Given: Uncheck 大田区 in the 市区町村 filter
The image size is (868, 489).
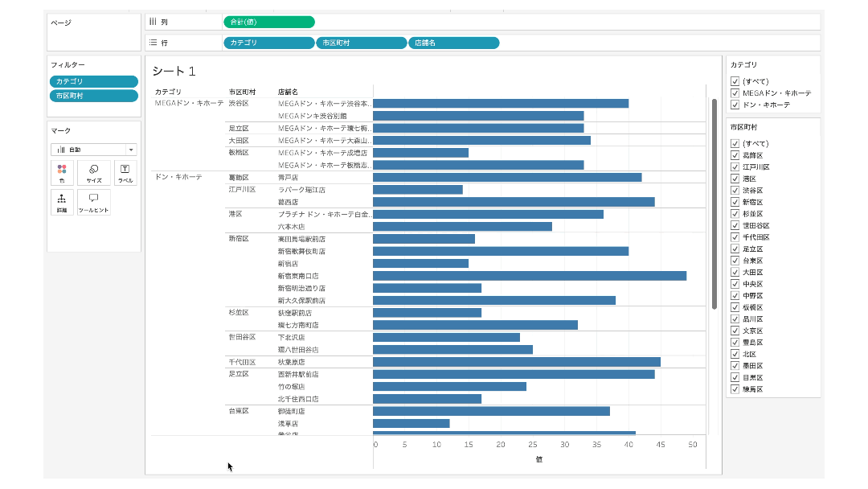Looking at the screenshot, I should [x=735, y=272].
